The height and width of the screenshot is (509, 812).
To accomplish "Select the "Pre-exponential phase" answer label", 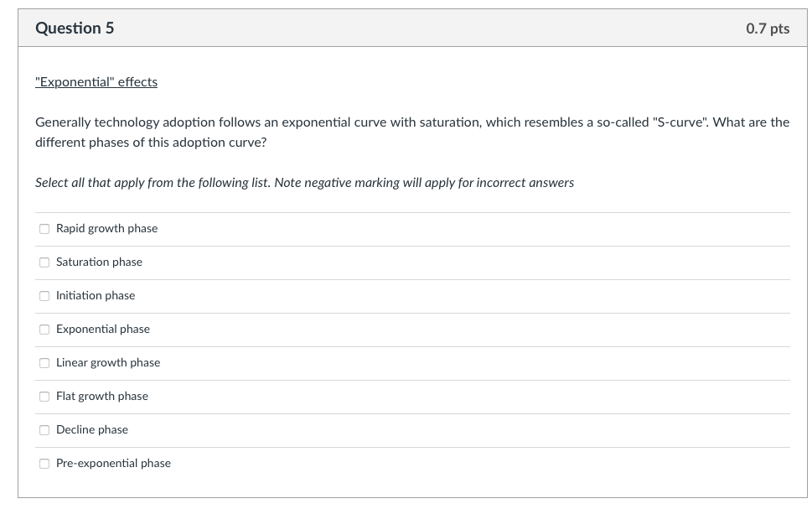I will click(113, 463).
